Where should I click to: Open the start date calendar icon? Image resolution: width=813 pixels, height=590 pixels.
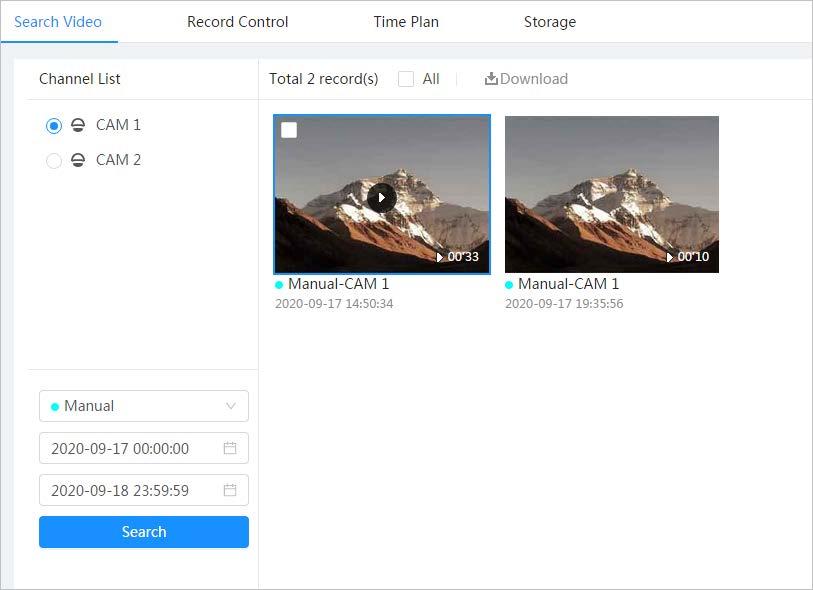coord(230,448)
